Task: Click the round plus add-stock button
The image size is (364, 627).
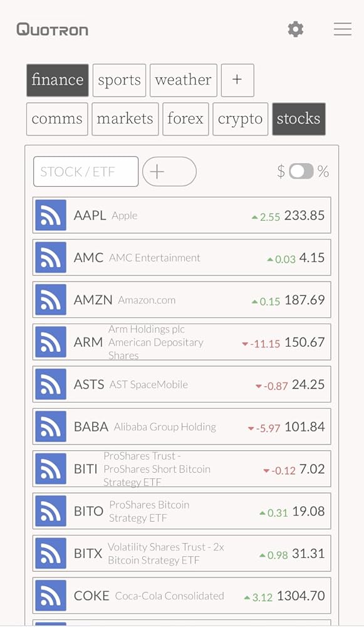Action: click(169, 172)
